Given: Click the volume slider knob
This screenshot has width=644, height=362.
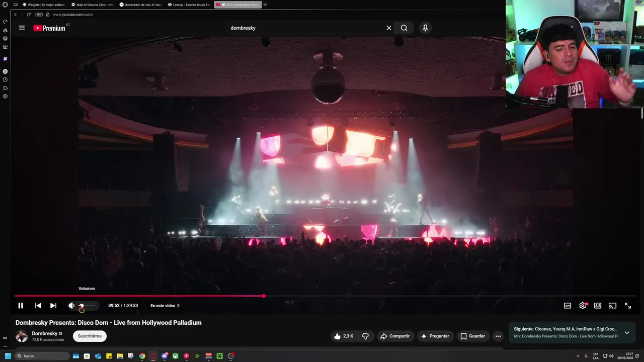Looking at the screenshot, I should (82, 306).
